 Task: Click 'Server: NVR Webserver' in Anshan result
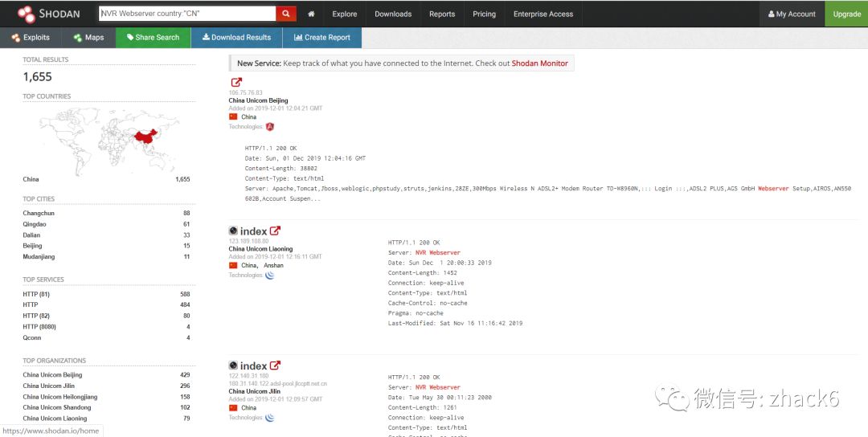pos(424,253)
